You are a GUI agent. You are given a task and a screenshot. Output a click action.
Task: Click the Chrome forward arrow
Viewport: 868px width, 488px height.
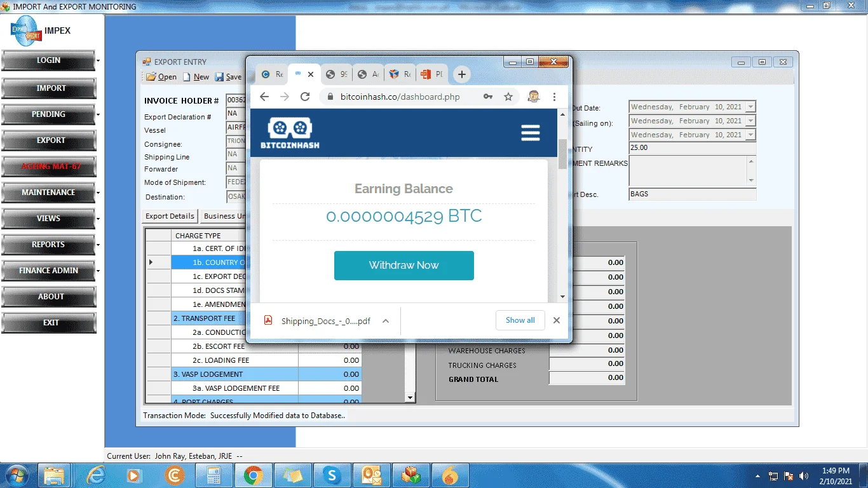[x=285, y=97]
